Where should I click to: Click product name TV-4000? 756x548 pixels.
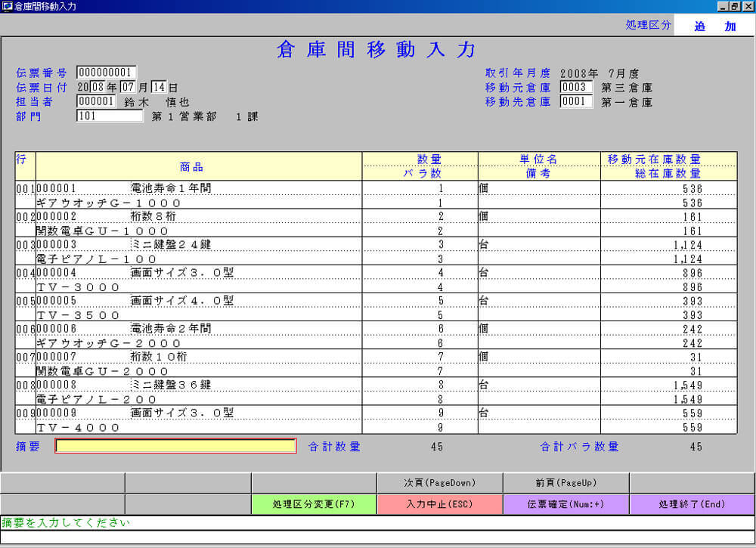coord(78,428)
